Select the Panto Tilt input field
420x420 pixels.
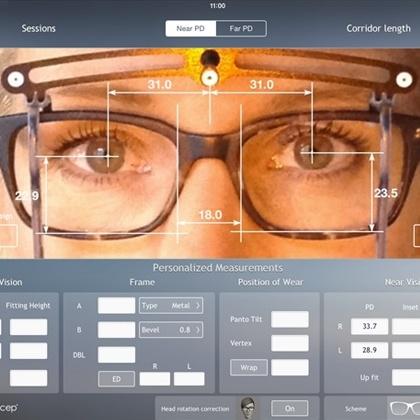pos(290,319)
